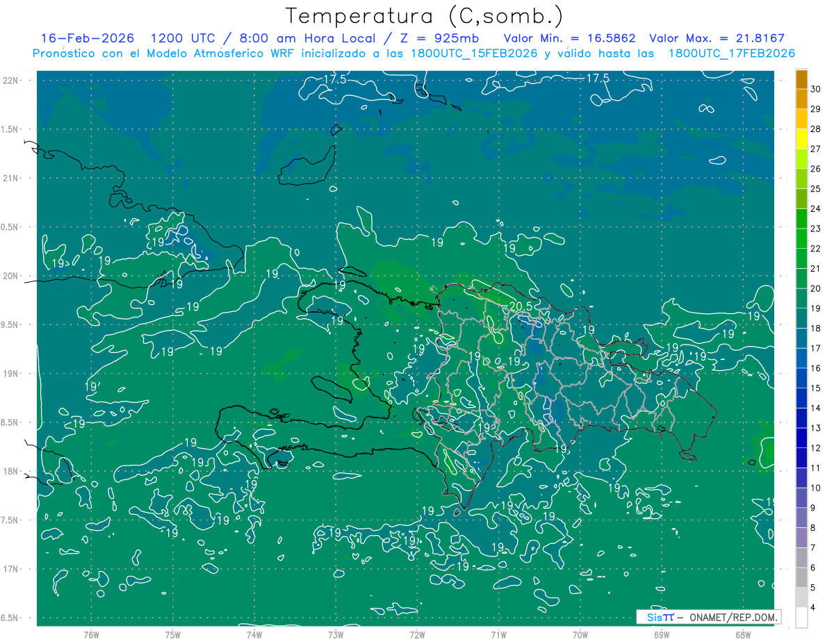This screenshot has height=644, width=834.
Task: Click the 'Valor Max. = 21.8167' value
Action: pyautogui.click(x=717, y=38)
